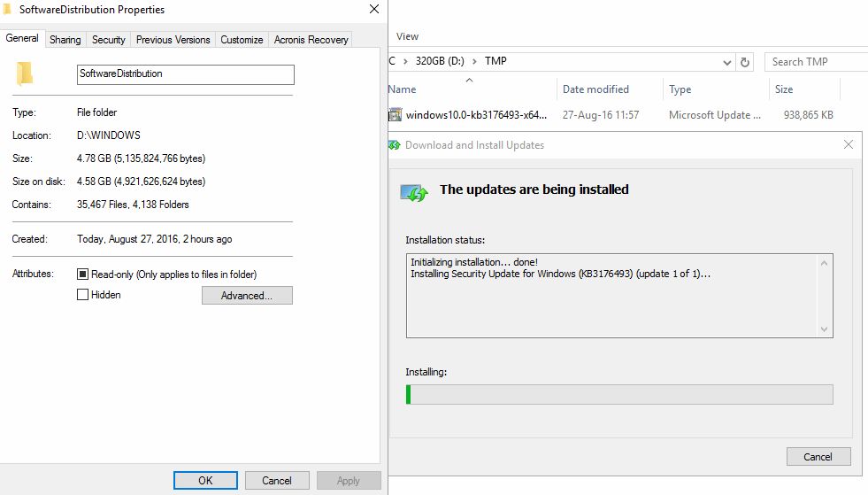Refresh the TMP folder view
This screenshot has height=495, width=868.
tap(745, 62)
